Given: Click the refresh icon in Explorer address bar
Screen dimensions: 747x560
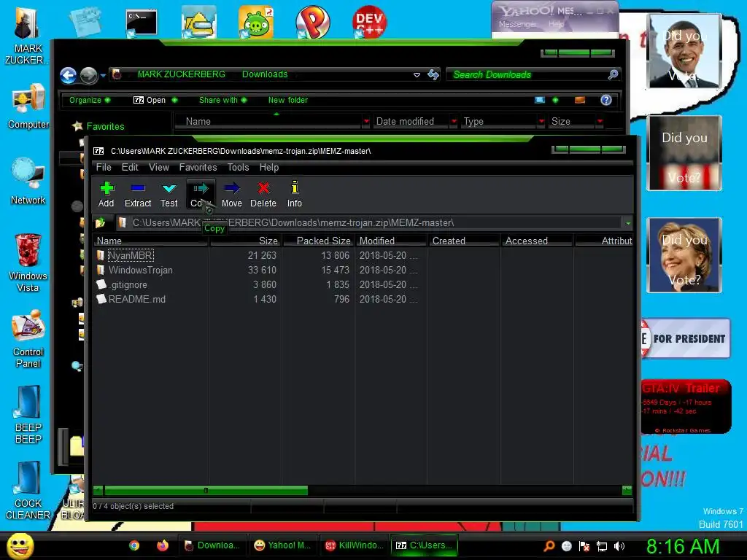Looking at the screenshot, I should click(433, 75).
